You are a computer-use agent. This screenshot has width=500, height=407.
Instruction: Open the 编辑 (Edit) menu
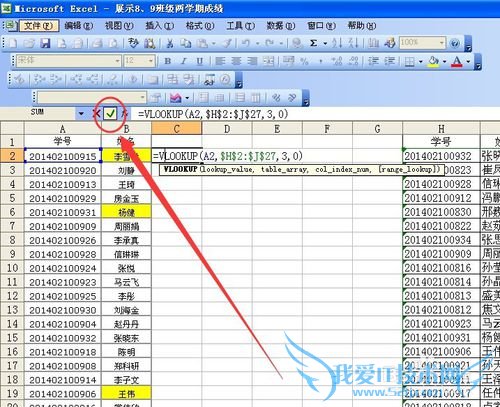[x=79, y=26]
